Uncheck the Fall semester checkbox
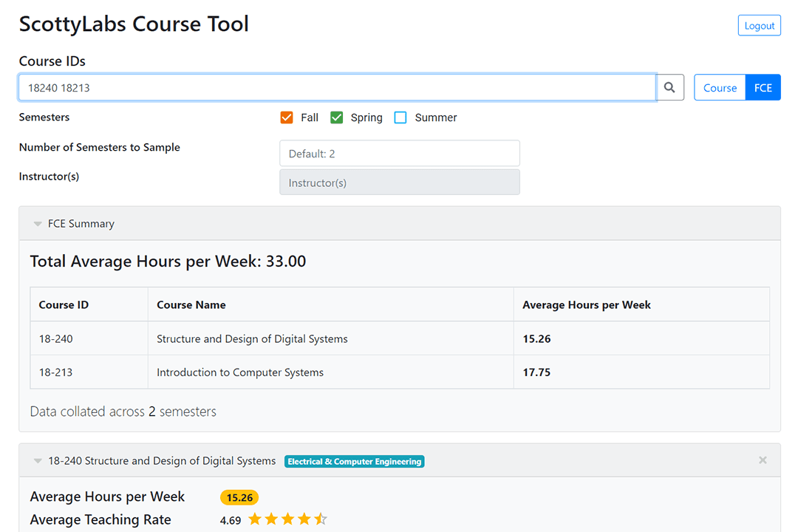Screen dimensions: 798x532 coord(287,117)
